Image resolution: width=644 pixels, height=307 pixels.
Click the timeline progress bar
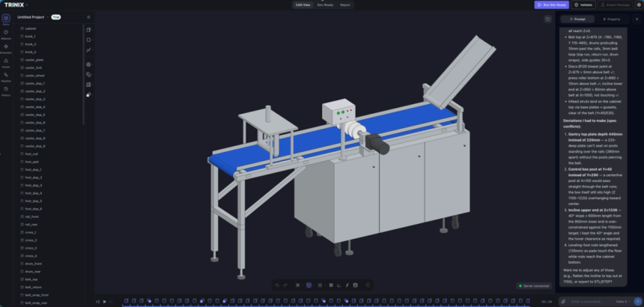[x=326, y=306]
